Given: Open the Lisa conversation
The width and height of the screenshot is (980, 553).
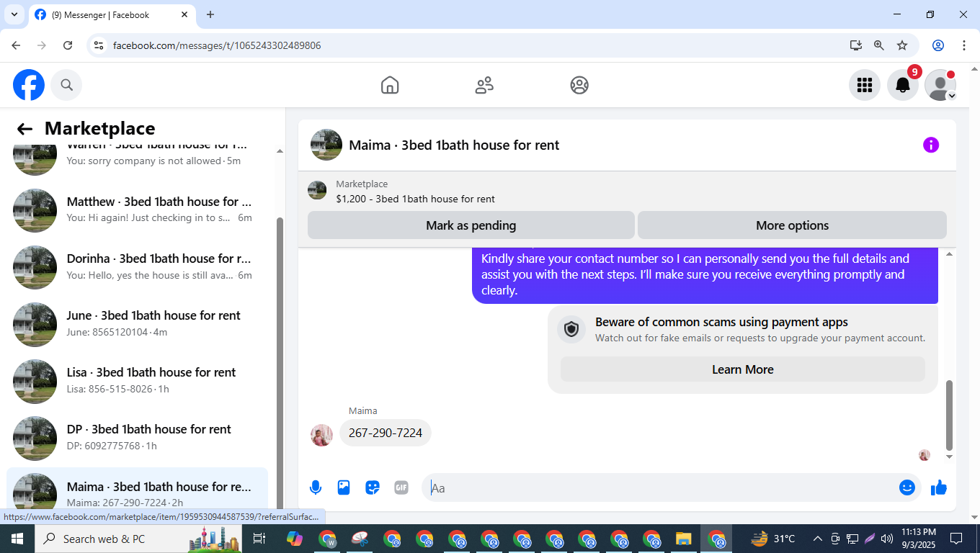Looking at the screenshot, I should [x=137, y=380].
